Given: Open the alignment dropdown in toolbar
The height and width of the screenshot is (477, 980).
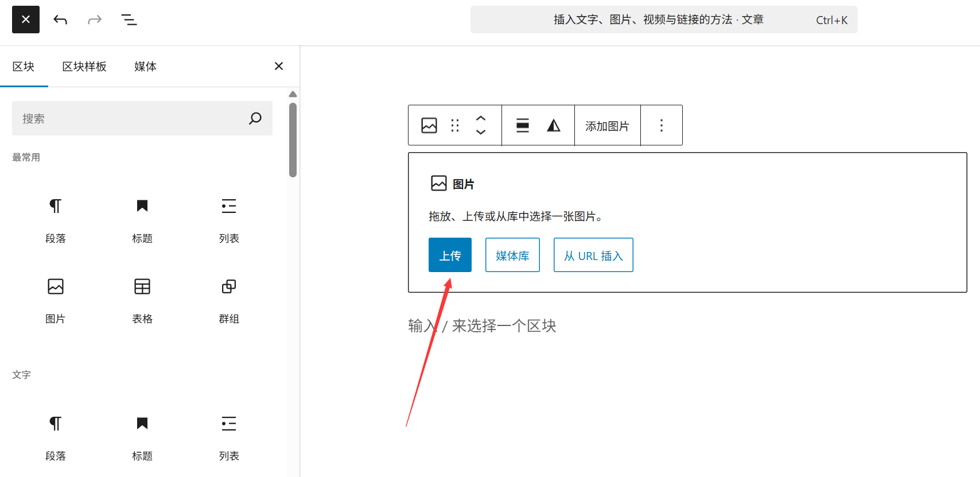Looking at the screenshot, I should (x=523, y=125).
